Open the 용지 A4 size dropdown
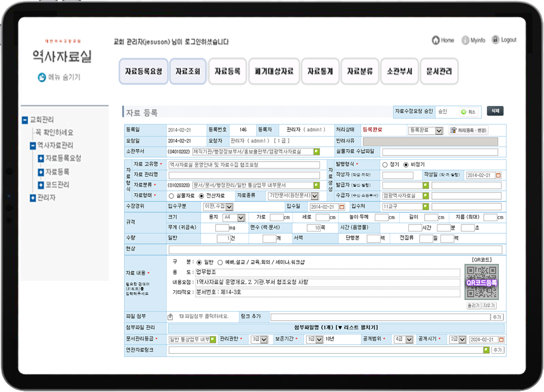The width and height of the screenshot is (544, 392). pyautogui.click(x=234, y=218)
